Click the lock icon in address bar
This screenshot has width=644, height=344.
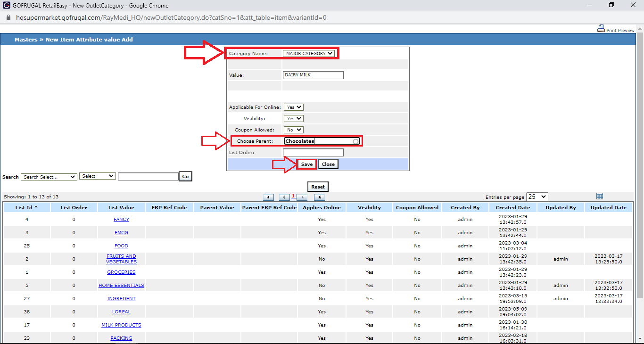8,18
